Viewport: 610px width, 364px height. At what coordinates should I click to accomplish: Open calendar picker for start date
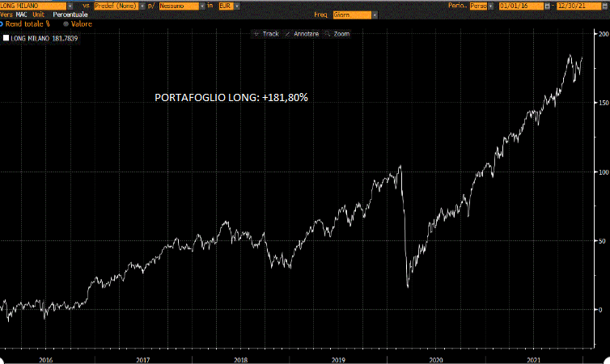tap(548, 6)
